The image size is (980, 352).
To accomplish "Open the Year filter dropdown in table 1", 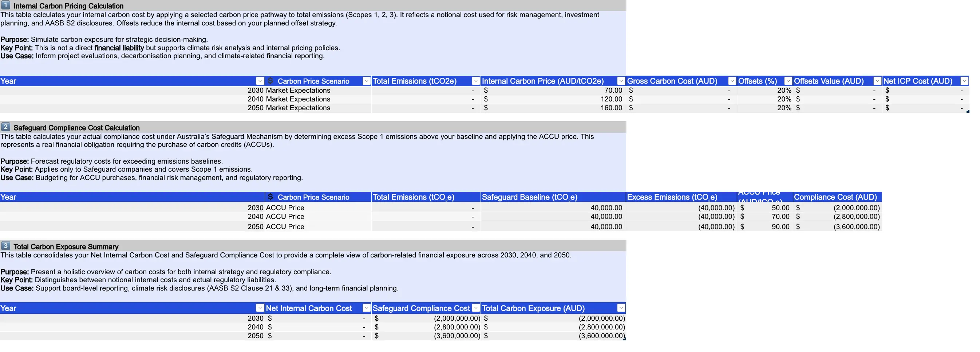I will pyautogui.click(x=260, y=81).
